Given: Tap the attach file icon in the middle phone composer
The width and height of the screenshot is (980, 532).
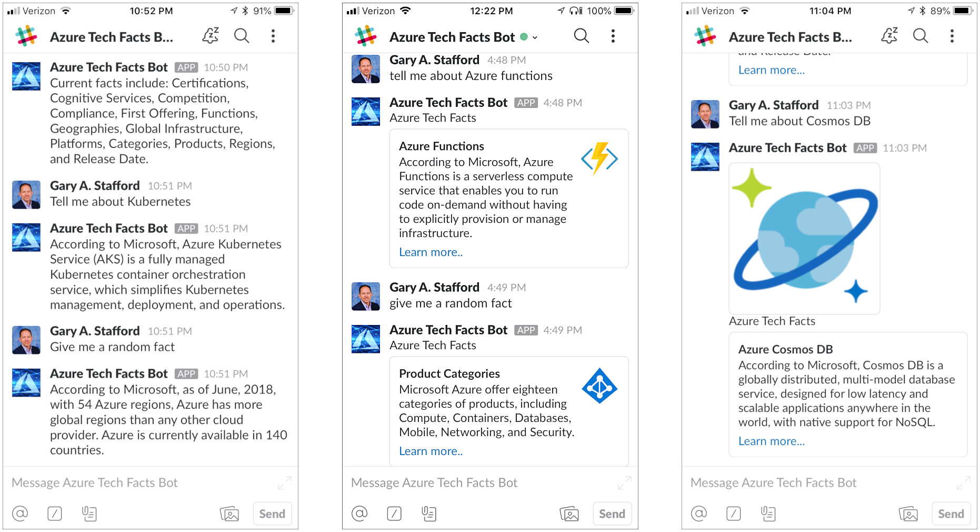Looking at the screenshot, I should tap(429, 513).
